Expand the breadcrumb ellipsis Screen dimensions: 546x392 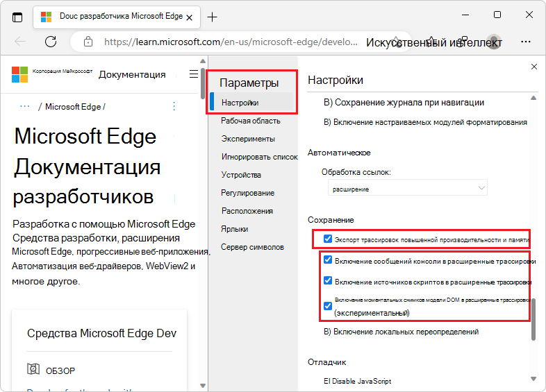coord(25,106)
